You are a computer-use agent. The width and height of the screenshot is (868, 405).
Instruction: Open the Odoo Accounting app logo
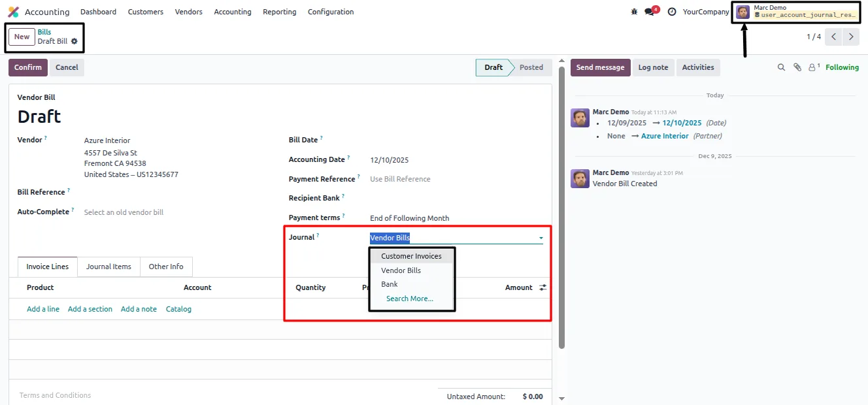click(13, 12)
